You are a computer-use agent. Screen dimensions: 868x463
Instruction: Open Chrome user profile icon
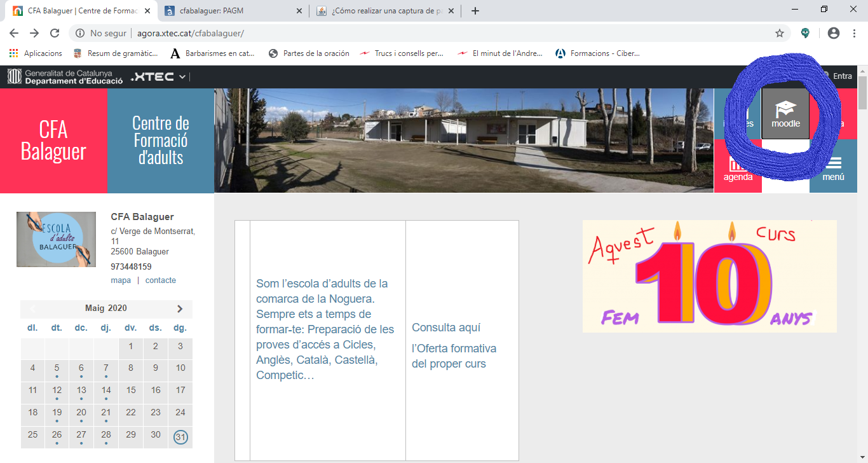[x=834, y=33]
